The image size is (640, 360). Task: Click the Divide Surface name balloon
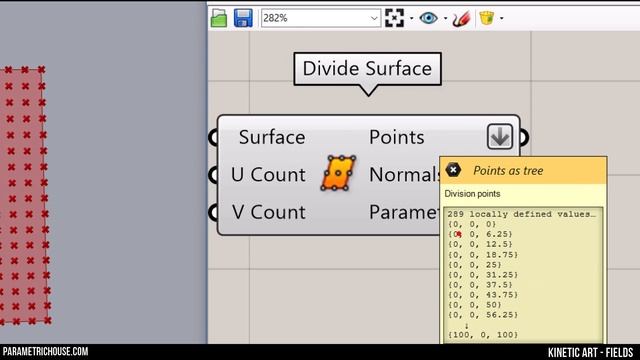(x=367, y=69)
